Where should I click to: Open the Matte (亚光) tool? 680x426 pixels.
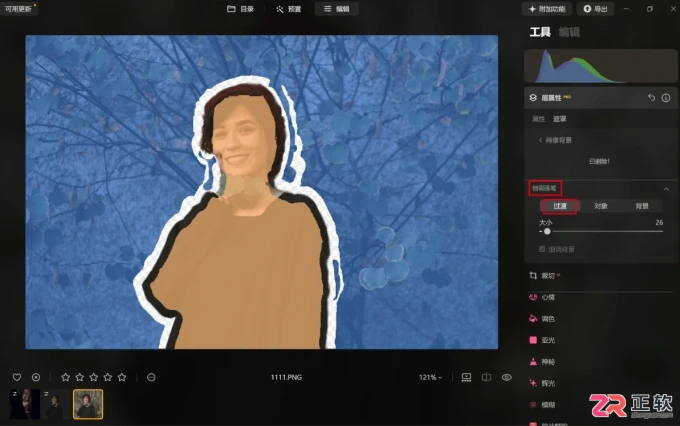click(x=542, y=340)
